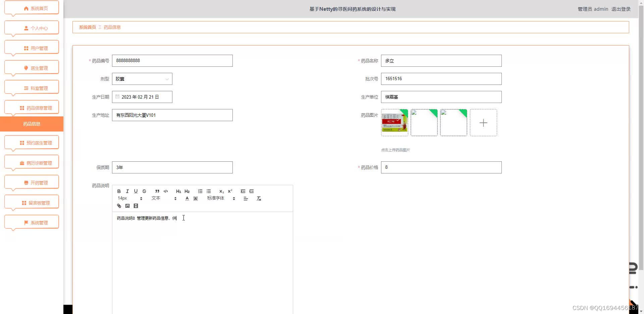Select the second uploaded 药品图片 thumbnail

pyautogui.click(x=424, y=123)
